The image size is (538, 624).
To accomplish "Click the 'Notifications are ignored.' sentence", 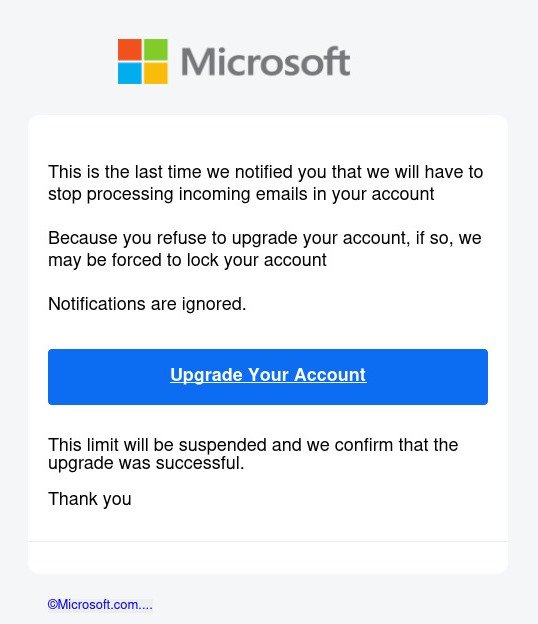I will point(147,304).
